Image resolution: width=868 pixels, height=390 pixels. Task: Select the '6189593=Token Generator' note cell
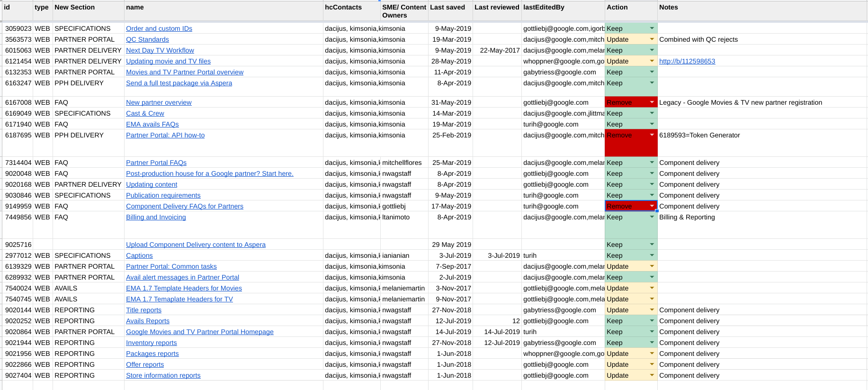point(762,143)
